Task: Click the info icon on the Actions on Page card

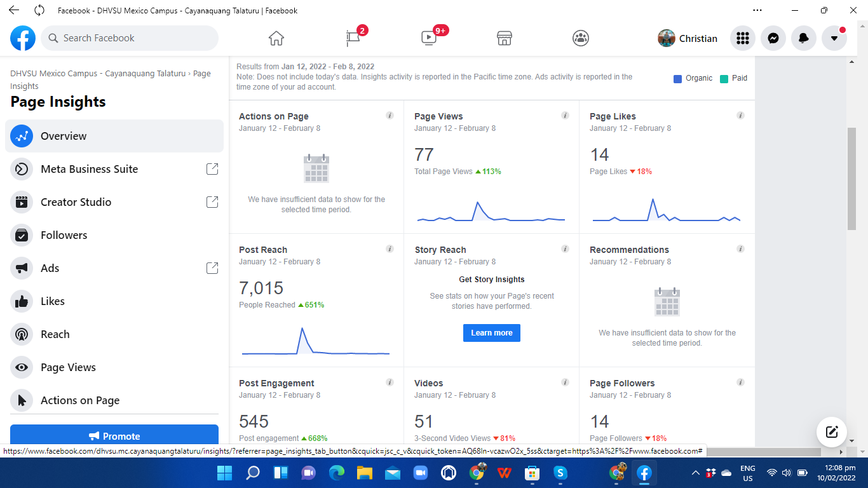Action: 390,116
